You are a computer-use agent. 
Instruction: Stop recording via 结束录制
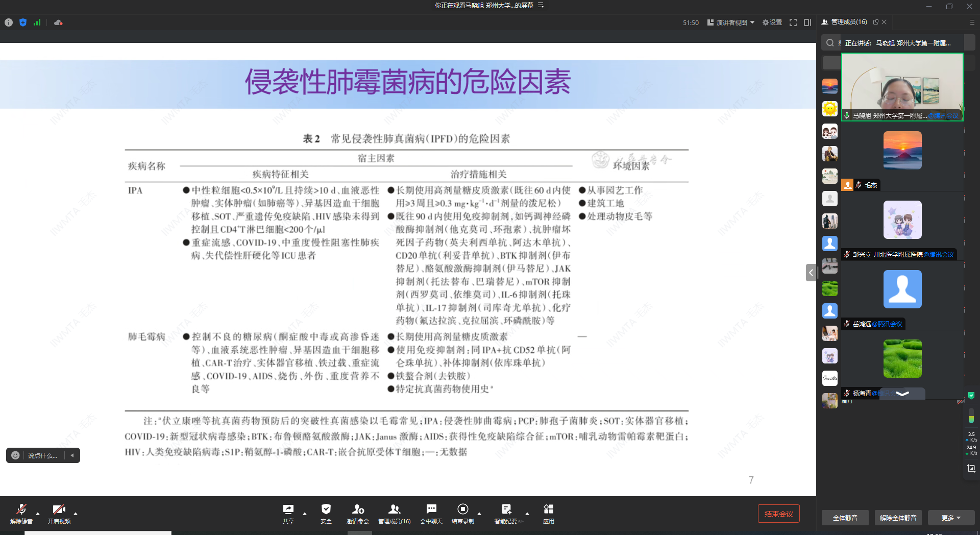point(463,513)
